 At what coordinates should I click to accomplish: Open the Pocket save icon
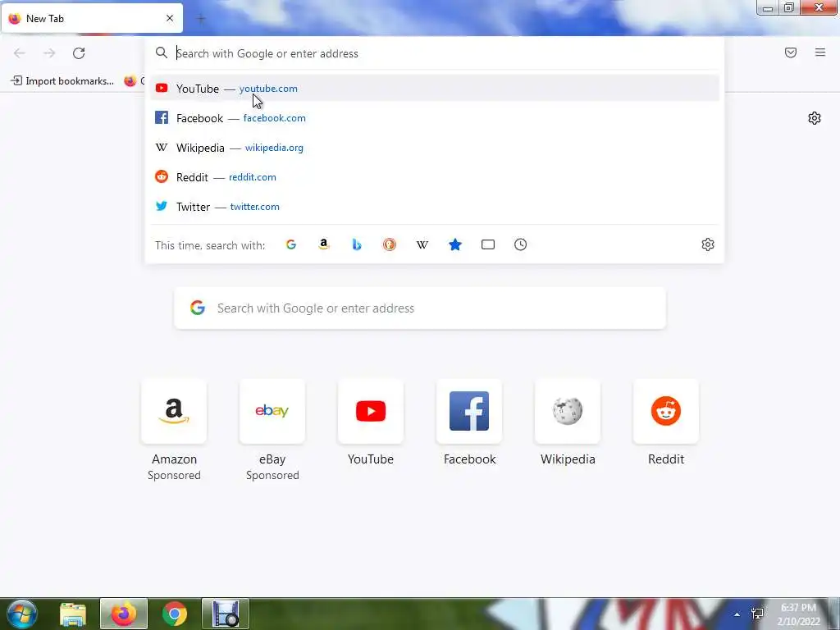tap(791, 52)
